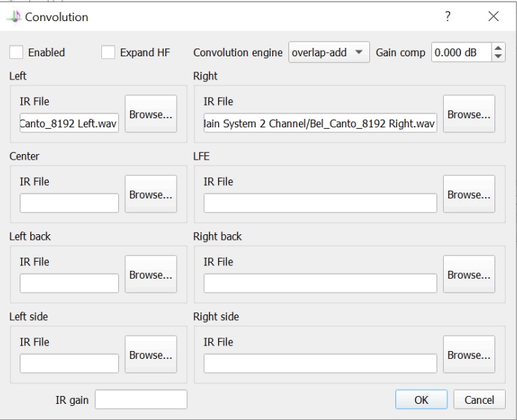Dismiss dialog with the Cancel button
This screenshot has height=420, width=517.
pyautogui.click(x=479, y=400)
